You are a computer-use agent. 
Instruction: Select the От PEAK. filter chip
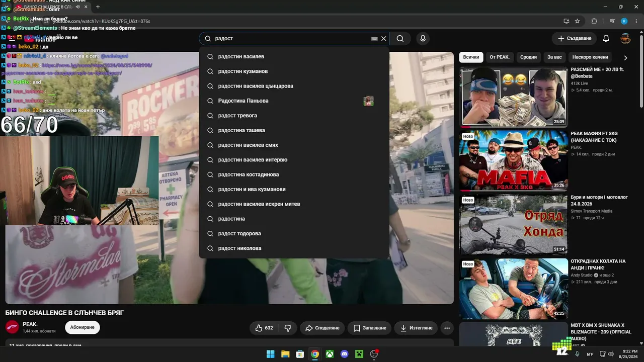click(x=500, y=57)
